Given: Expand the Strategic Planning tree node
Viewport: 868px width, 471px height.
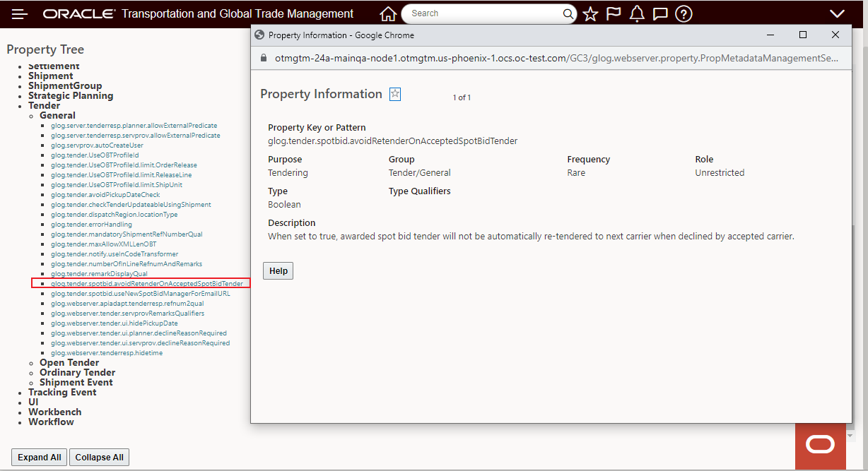Looking at the screenshot, I should coord(71,95).
